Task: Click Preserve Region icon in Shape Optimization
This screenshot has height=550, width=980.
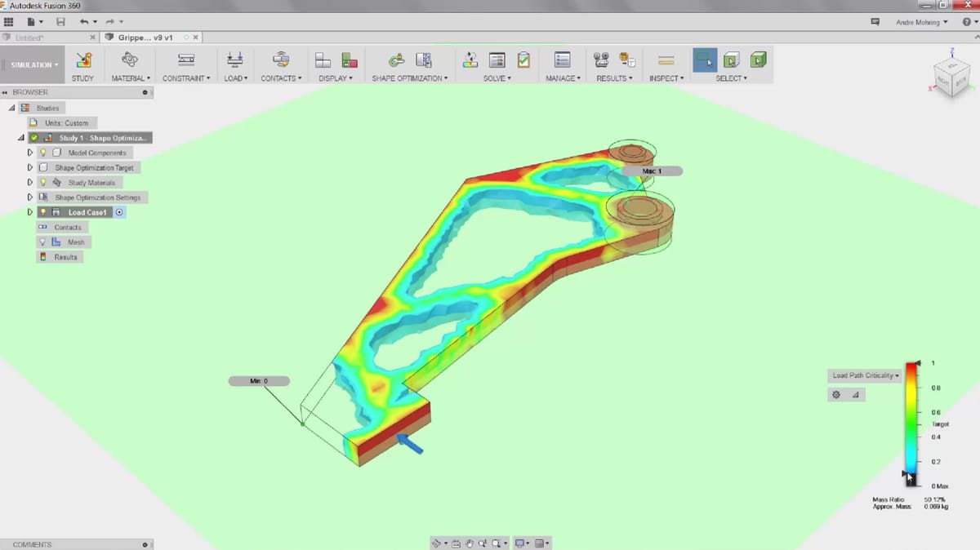Action: (x=396, y=60)
